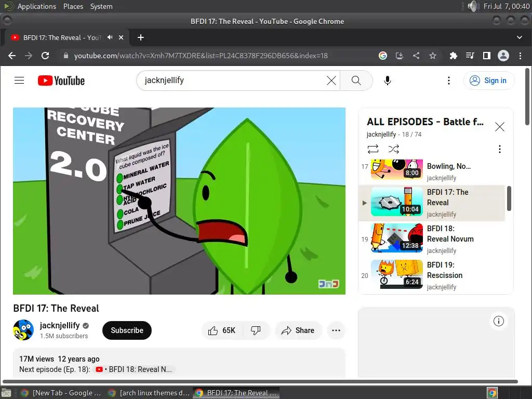Image resolution: width=532 pixels, height=399 pixels.
Task: Click the ad info icon
Action: 498,321
